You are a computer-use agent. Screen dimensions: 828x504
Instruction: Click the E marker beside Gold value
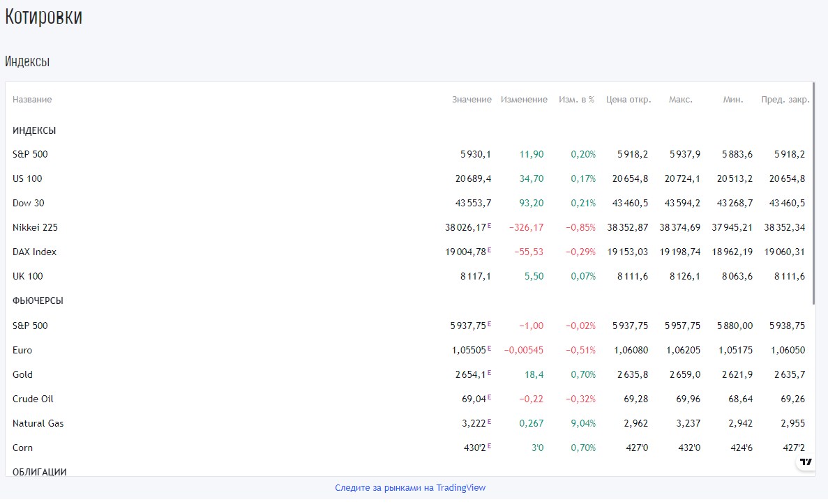point(489,373)
